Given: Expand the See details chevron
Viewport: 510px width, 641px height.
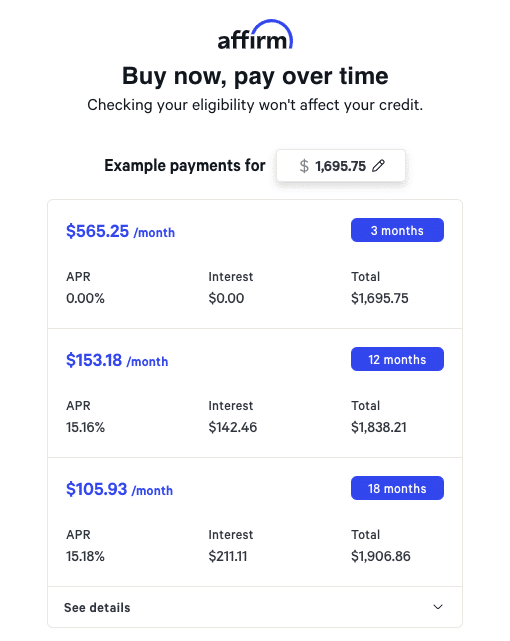Looking at the screenshot, I should pyautogui.click(x=438, y=607).
